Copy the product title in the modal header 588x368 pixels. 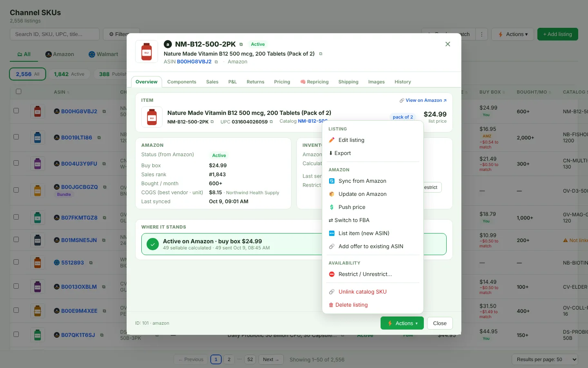(x=321, y=54)
